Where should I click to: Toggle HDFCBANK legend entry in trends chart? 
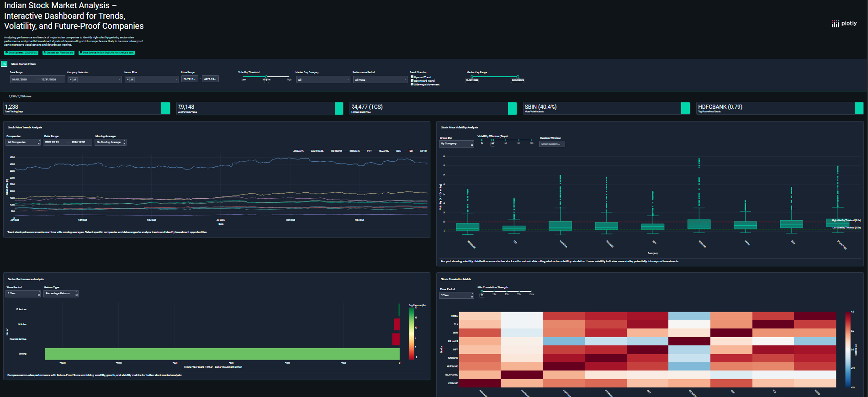[333, 151]
